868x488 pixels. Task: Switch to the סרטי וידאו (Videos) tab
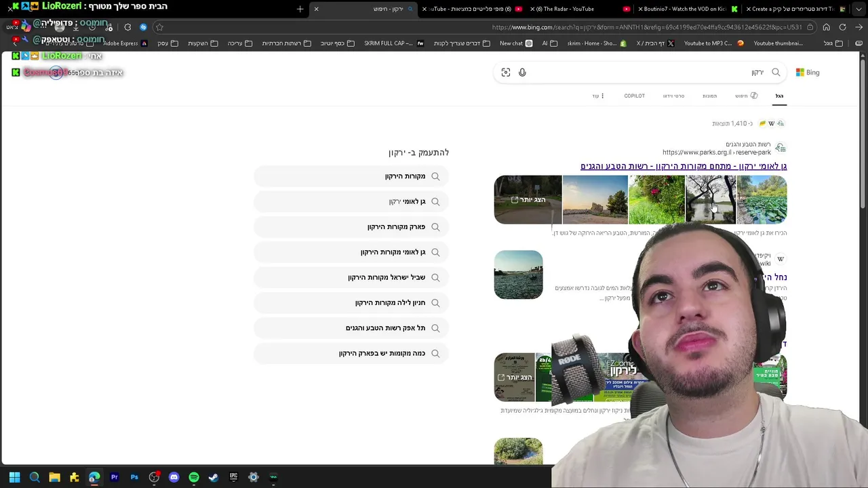[673, 96]
